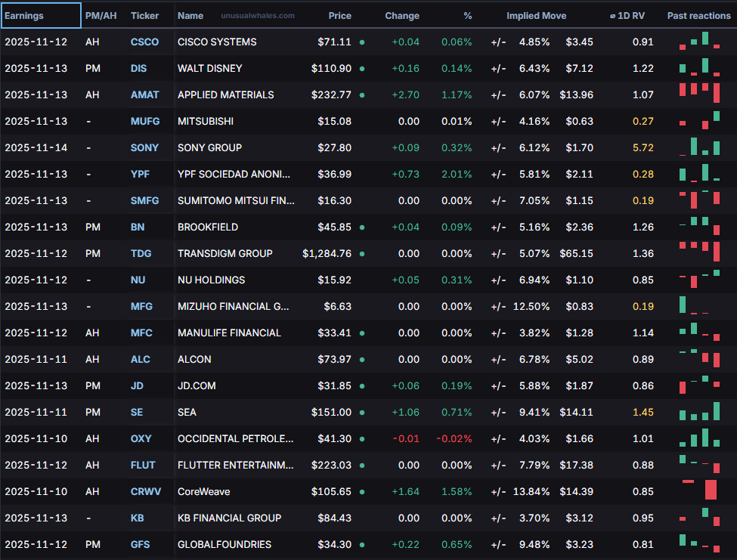Open the NU ticker link
Screen dimensions: 737x560
click(x=138, y=280)
